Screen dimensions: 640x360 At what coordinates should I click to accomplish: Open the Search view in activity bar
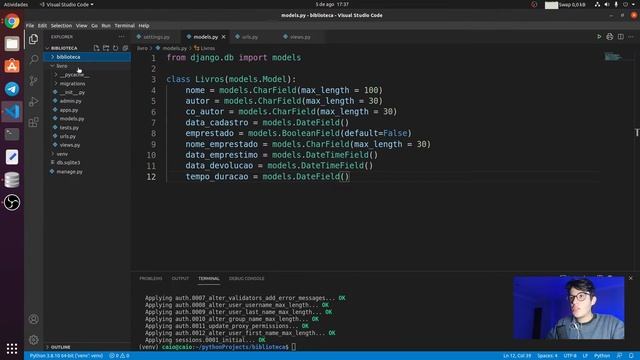point(33,60)
